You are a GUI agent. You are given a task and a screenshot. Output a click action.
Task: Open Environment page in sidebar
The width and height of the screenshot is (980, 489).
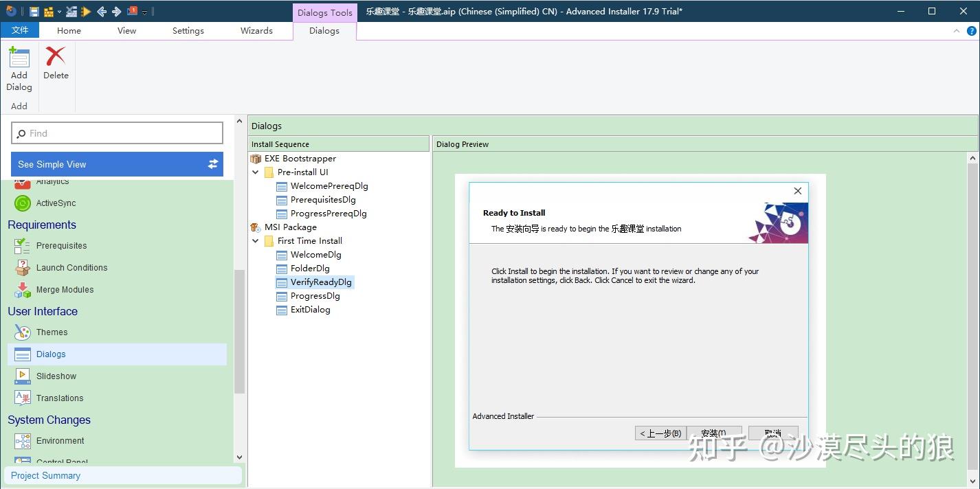click(x=60, y=441)
